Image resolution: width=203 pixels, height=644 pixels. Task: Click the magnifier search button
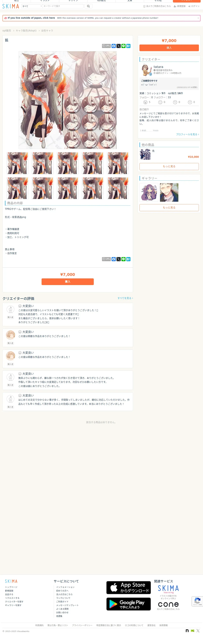[88, 6]
